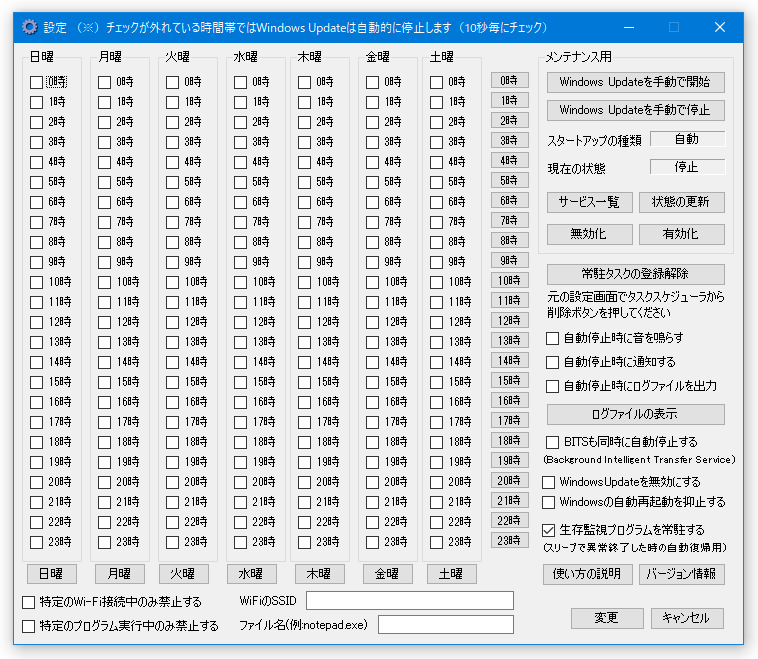Image resolution: width=758 pixels, height=659 pixels.
Task: Check the Monday 21時 checkbox
Action: click(x=104, y=502)
